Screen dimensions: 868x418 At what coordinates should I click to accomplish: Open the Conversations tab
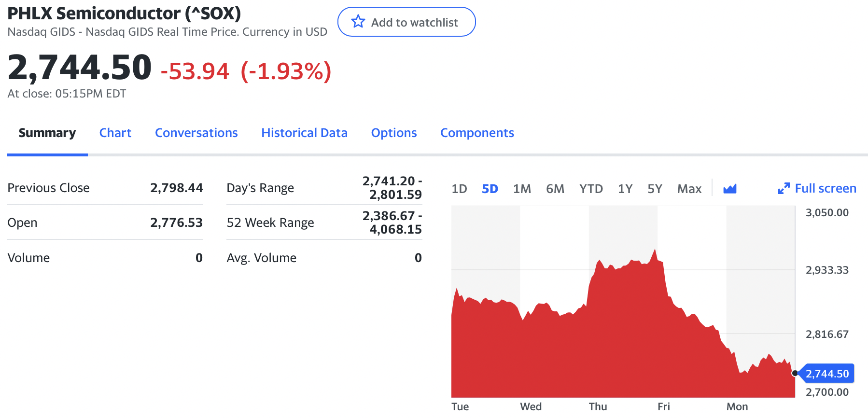click(x=196, y=133)
